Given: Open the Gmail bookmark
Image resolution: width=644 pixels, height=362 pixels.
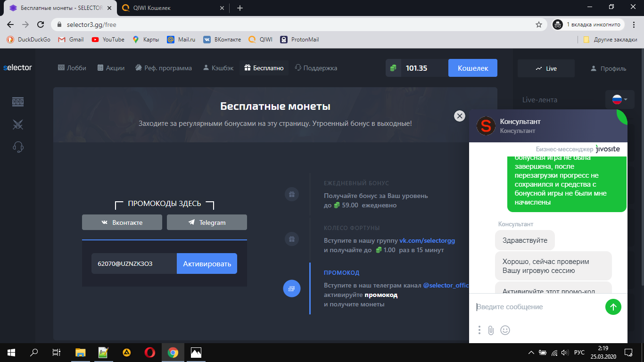Looking at the screenshot, I should (71, 40).
